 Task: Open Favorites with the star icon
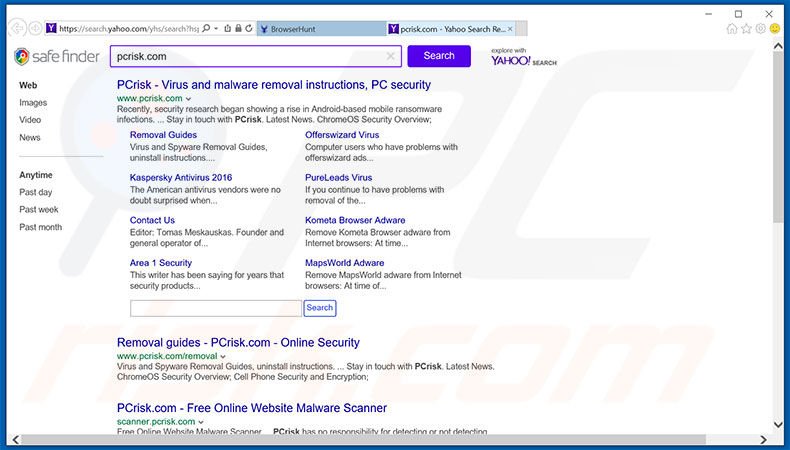point(746,29)
